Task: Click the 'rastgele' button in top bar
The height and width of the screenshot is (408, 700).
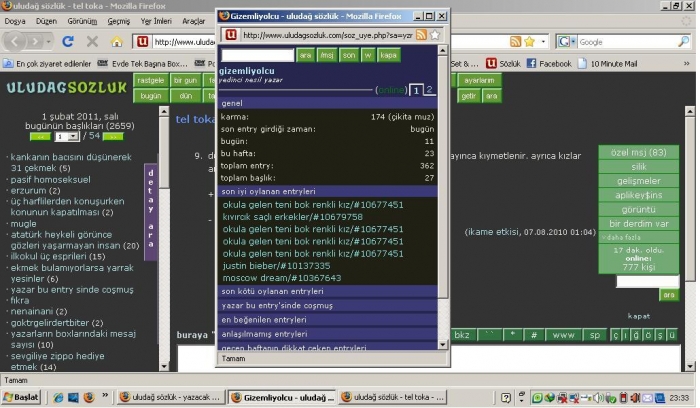Action: 150,80
